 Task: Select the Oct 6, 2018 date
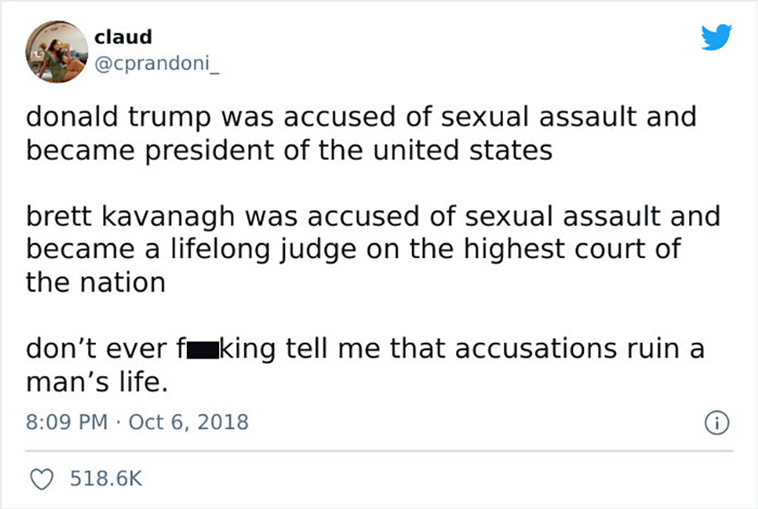[189, 422]
